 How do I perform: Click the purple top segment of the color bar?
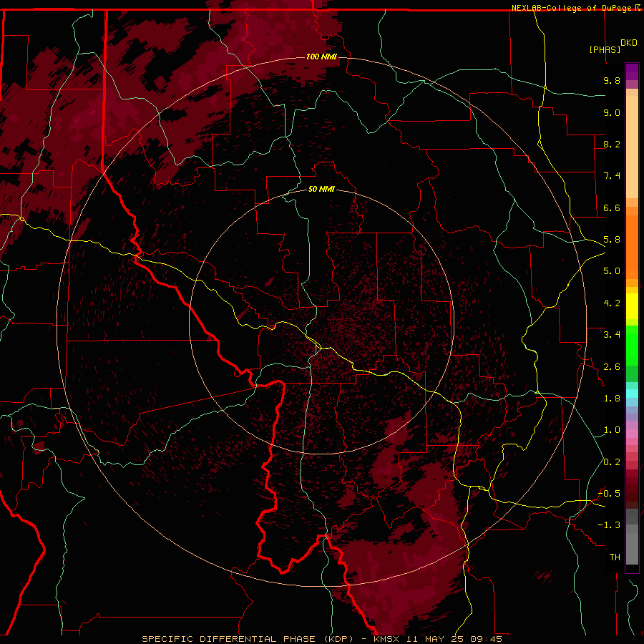632,72
